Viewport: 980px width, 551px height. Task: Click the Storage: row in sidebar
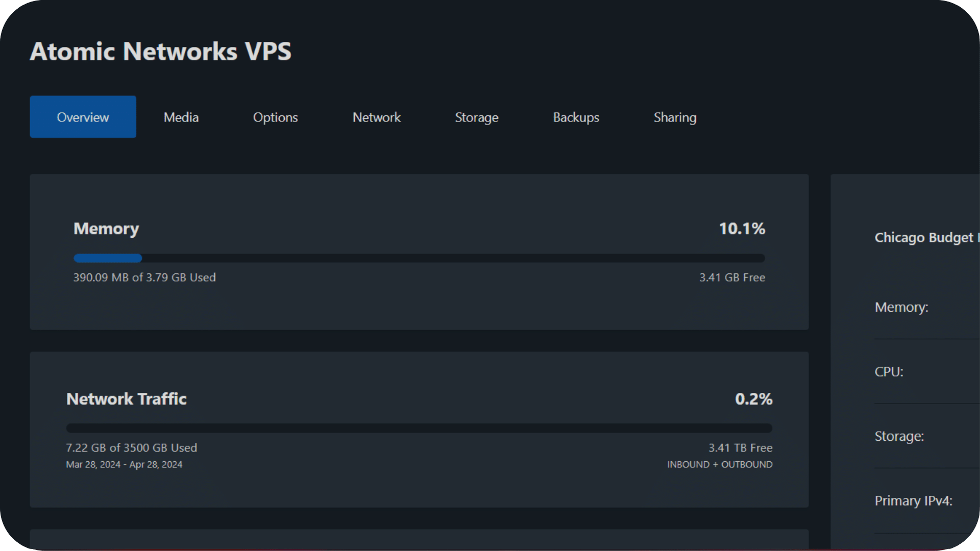pyautogui.click(x=899, y=436)
